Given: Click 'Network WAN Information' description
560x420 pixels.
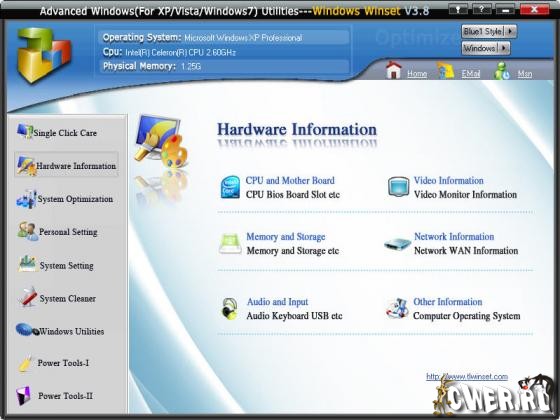Looking at the screenshot, I should 466,251.
